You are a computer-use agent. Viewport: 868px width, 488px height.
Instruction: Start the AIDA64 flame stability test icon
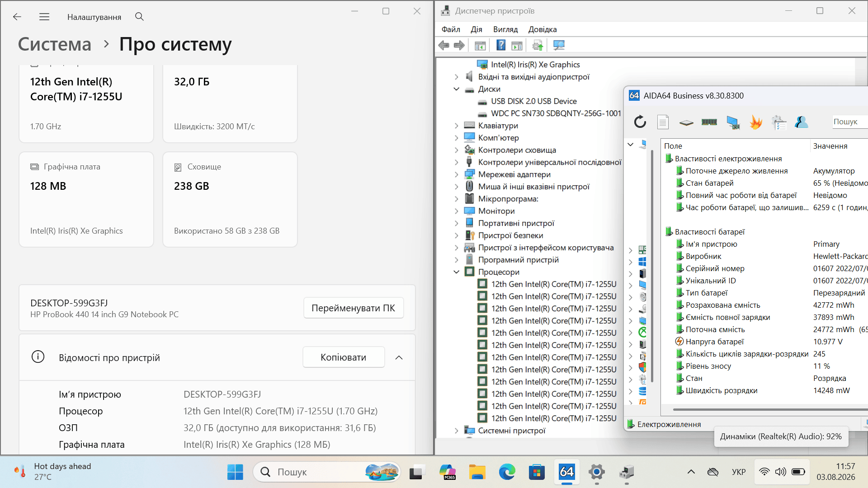(756, 122)
